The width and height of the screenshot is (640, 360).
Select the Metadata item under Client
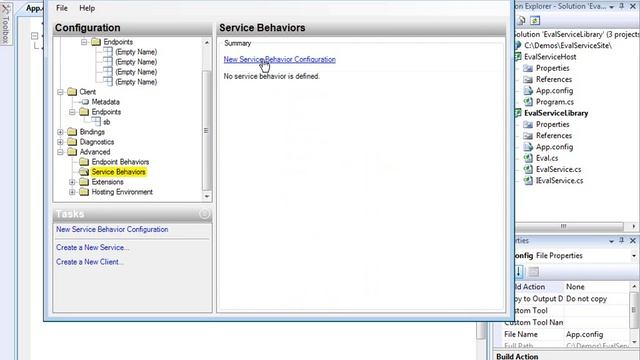point(105,102)
